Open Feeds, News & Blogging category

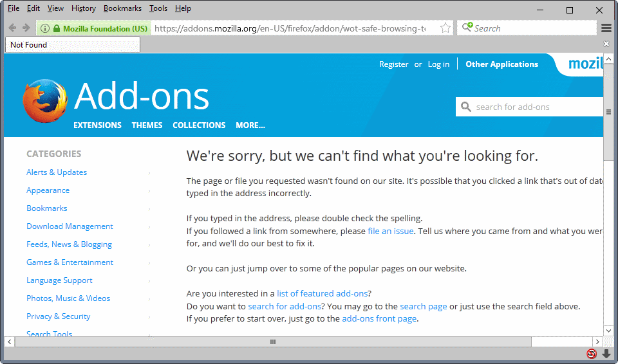69,244
